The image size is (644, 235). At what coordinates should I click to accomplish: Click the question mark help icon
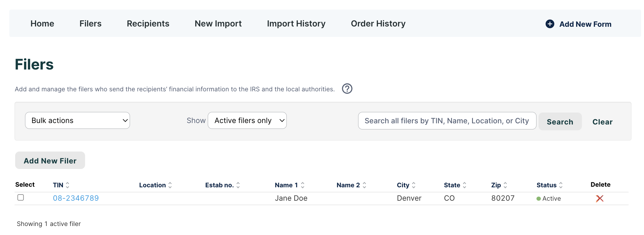(x=347, y=89)
